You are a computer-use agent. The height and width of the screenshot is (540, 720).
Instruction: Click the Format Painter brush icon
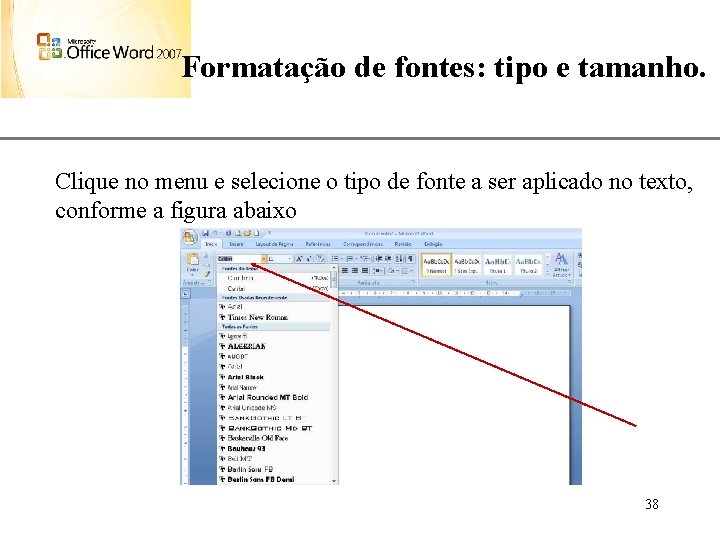click(207, 274)
